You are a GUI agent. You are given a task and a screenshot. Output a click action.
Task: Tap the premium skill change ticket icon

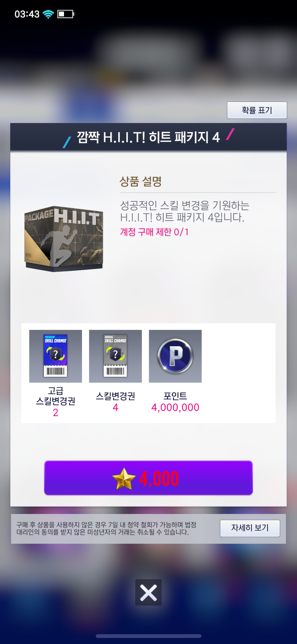pyautogui.click(x=55, y=356)
